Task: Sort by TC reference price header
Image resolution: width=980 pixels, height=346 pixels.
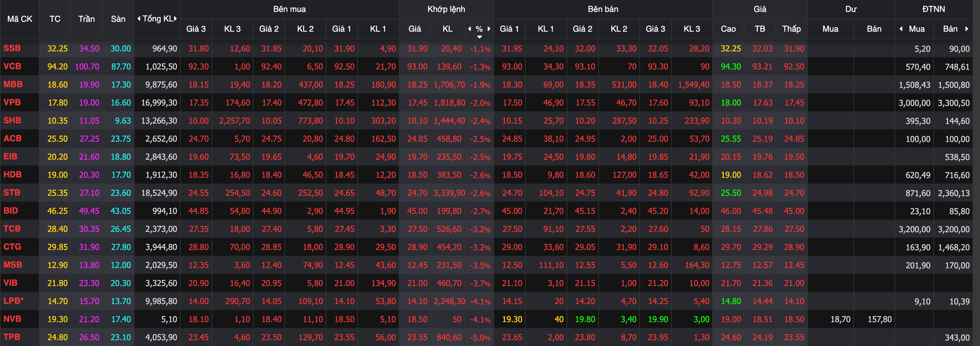Action: (55, 19)
